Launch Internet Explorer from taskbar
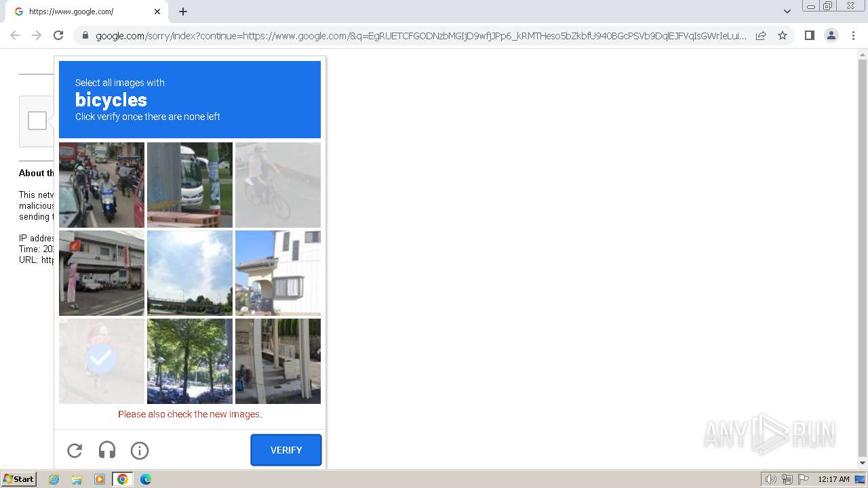Screen dimensions: 868x488 pos(54,479)
